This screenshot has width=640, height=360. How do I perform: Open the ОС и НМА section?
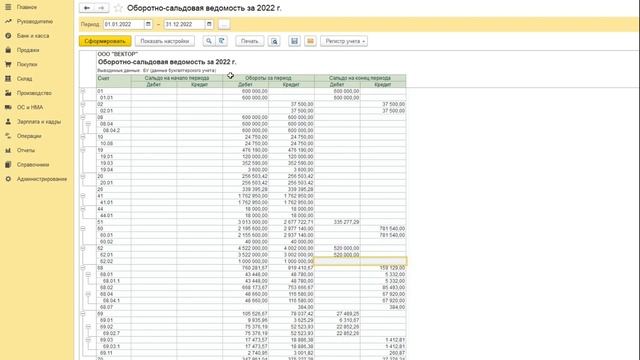click(30, 107)
